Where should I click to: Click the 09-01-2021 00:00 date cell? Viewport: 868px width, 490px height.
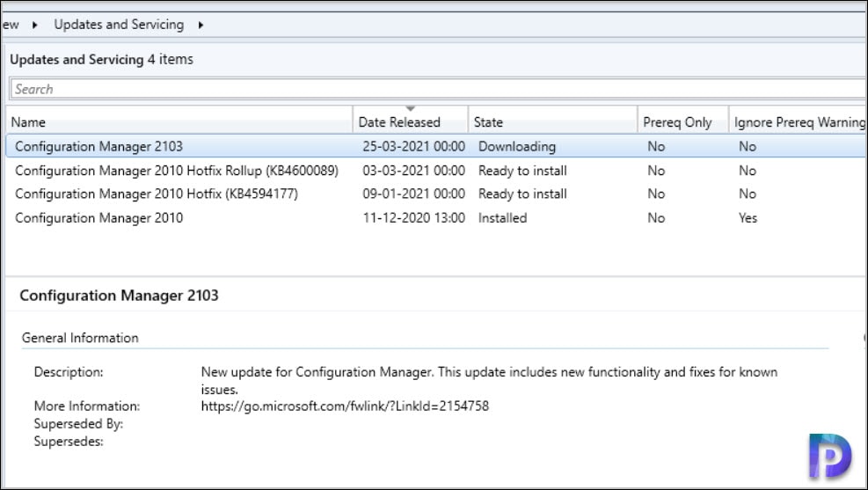tap(413, 194)
